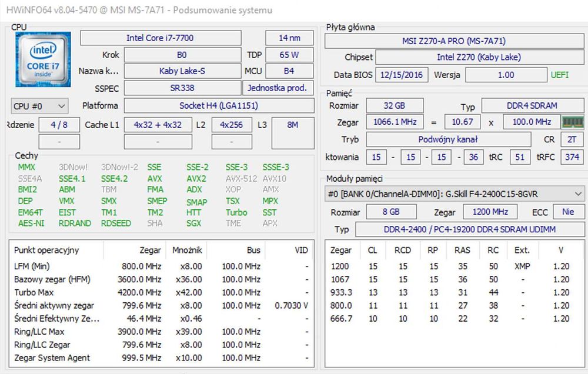
Task: Click the AES-NI feature label
Action: tap(31, 223)
